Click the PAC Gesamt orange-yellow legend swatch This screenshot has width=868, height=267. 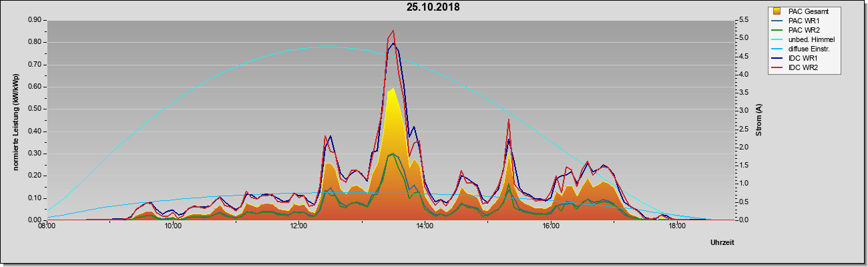778,11
